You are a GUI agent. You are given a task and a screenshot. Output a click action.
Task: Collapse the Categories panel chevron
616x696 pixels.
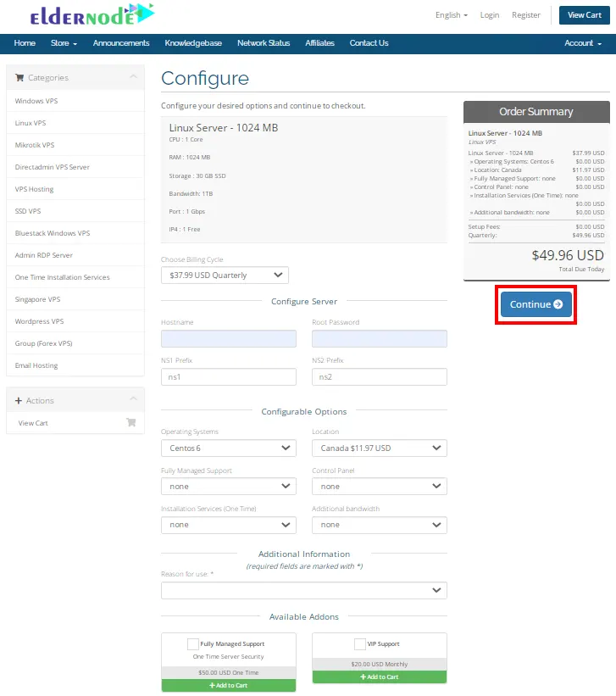pos(133,77)
